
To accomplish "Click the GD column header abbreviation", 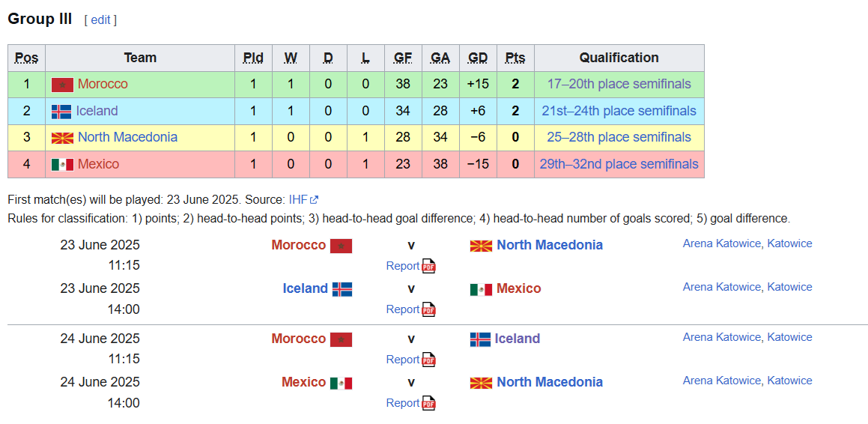I will pyautogui.click(x=478, y=58).
